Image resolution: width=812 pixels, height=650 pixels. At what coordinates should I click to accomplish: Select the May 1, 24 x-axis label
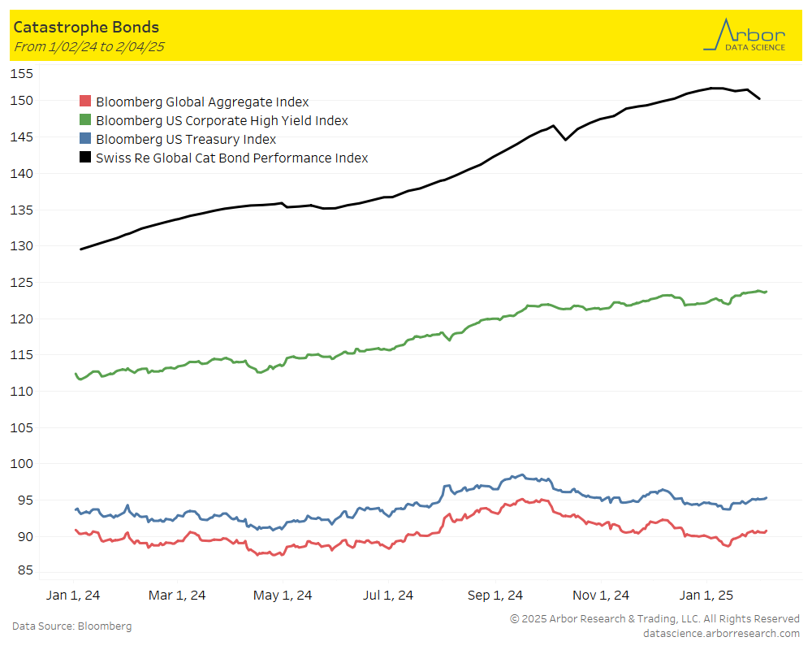click(283, 595)
